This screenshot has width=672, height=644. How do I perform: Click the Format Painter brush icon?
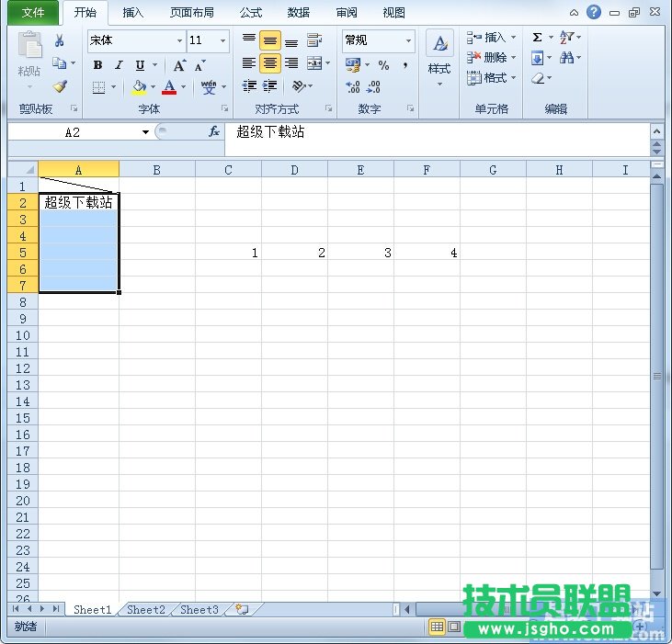60,86
